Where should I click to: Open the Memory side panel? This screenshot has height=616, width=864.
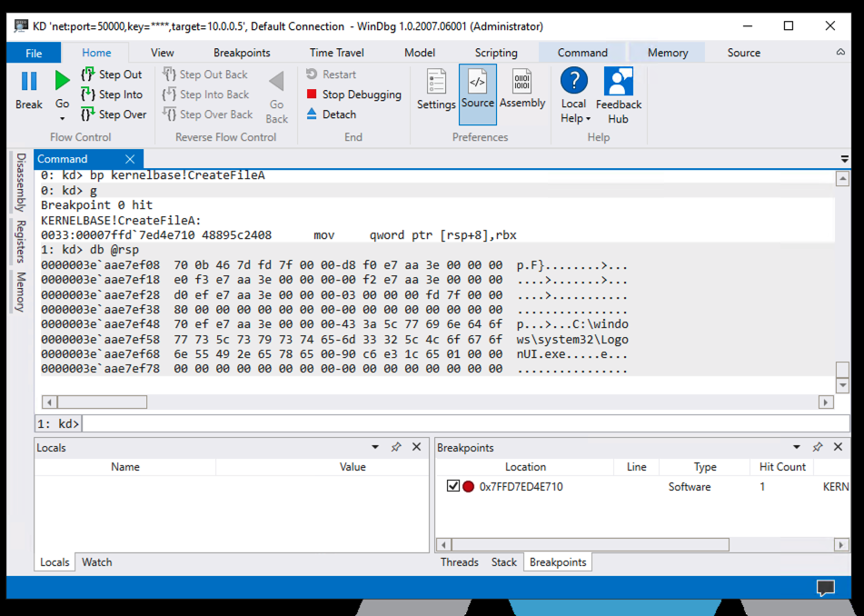pyautogui.click(x=21, y=292)
